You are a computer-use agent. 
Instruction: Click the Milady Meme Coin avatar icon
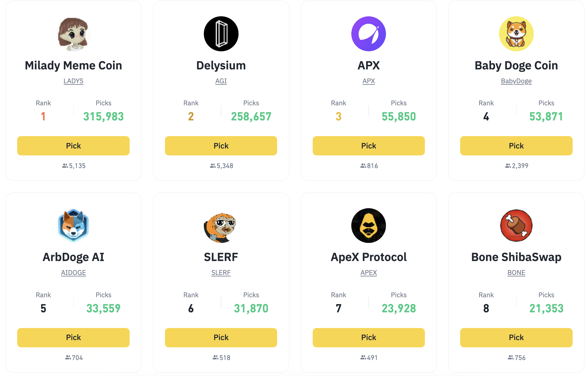pyautogui.click(x=73, y=34)
